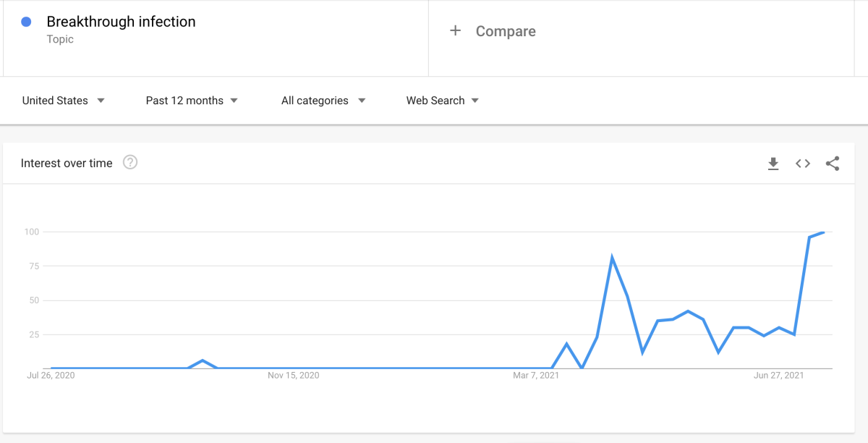Open help tooltip beside Interest over time
The width and height of the screenshot is (868, 443).
[x=130, y=163]
